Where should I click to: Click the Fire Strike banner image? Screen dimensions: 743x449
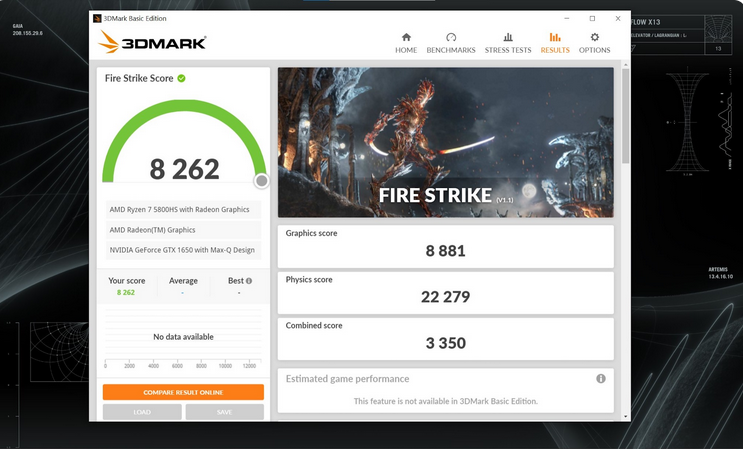tap(445, 142)
